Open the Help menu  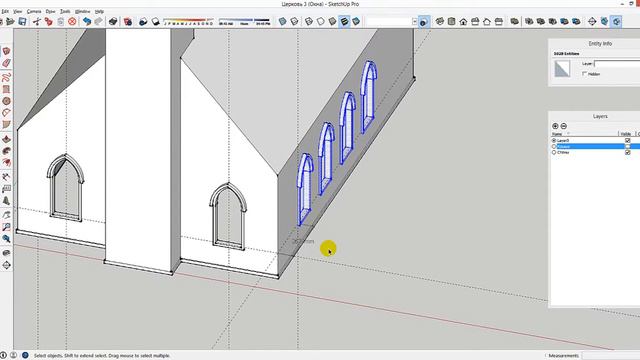99,11
